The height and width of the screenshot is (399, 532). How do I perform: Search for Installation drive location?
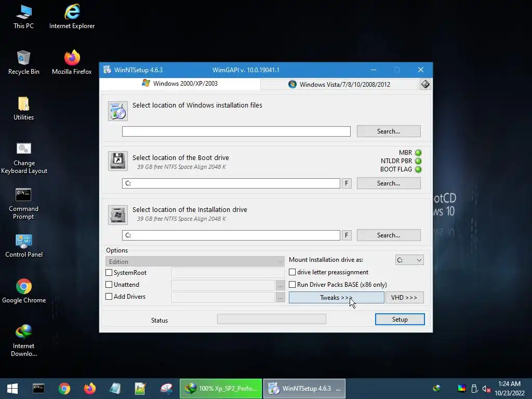389,235
